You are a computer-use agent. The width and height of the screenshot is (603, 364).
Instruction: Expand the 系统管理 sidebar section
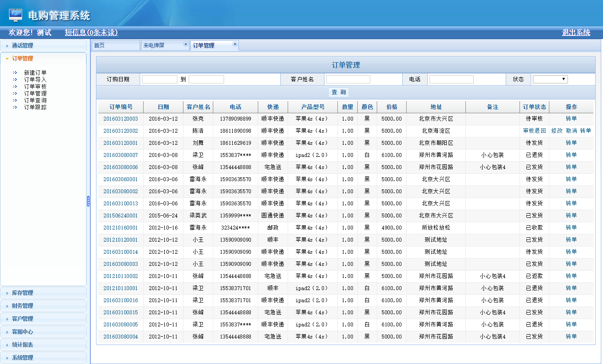[43, 358]
